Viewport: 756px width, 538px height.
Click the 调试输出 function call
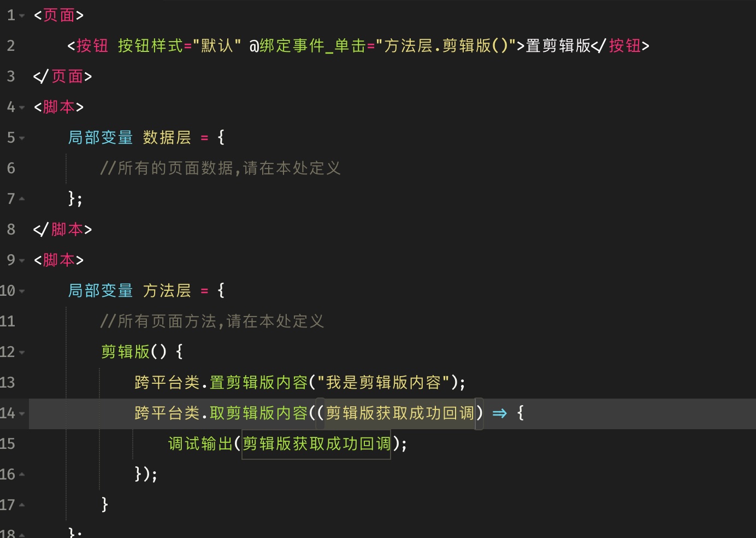[200, 444]
